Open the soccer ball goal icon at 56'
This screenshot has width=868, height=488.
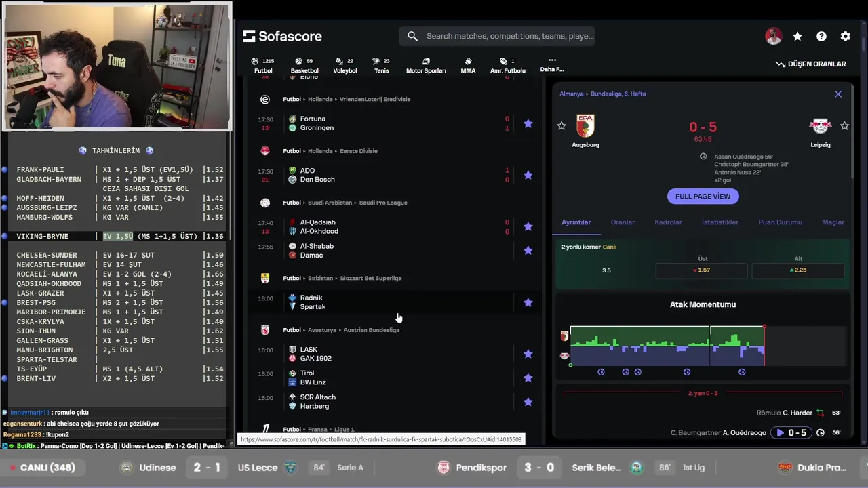821,433
